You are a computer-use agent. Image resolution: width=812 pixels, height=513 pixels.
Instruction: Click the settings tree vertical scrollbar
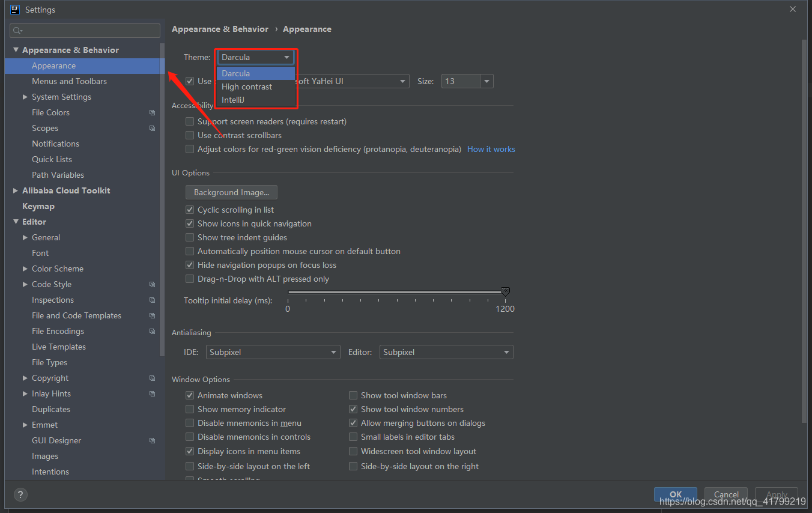(162, 200)
